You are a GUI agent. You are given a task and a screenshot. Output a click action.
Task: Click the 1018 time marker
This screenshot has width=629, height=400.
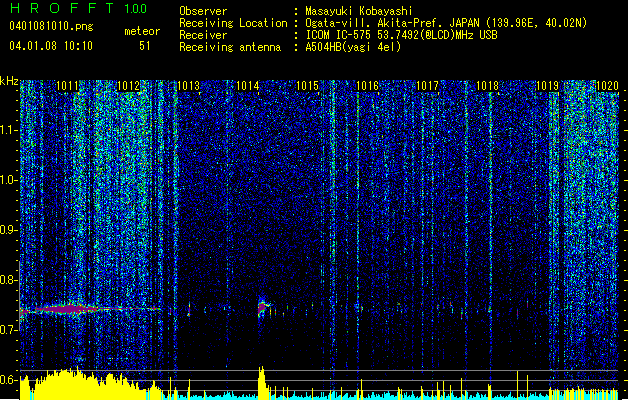[487, 86]
